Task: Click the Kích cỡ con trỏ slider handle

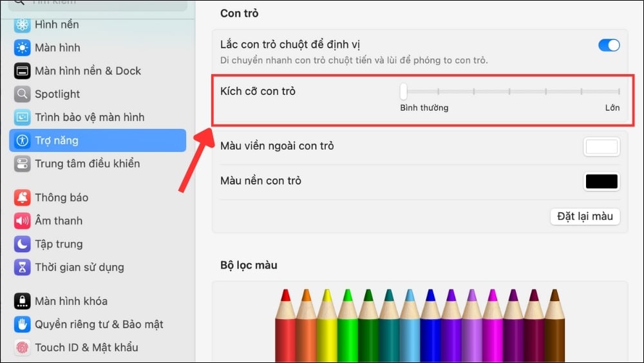Action: 403,91
